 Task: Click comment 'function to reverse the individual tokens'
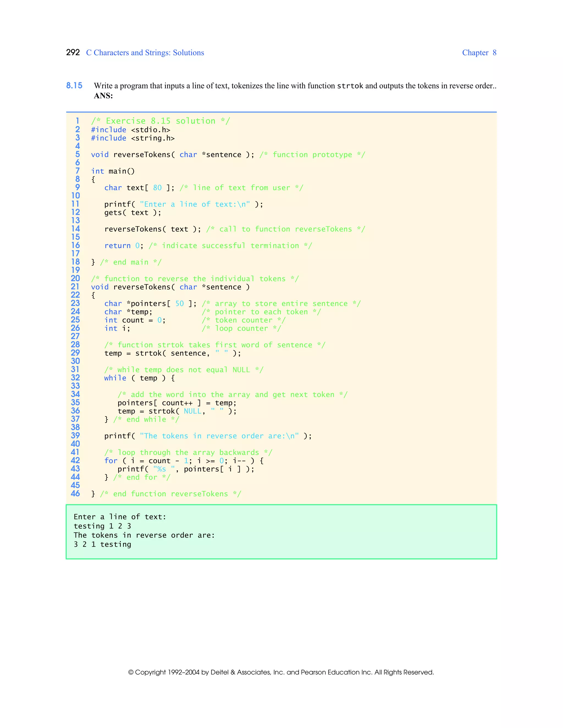click(195, 279)
